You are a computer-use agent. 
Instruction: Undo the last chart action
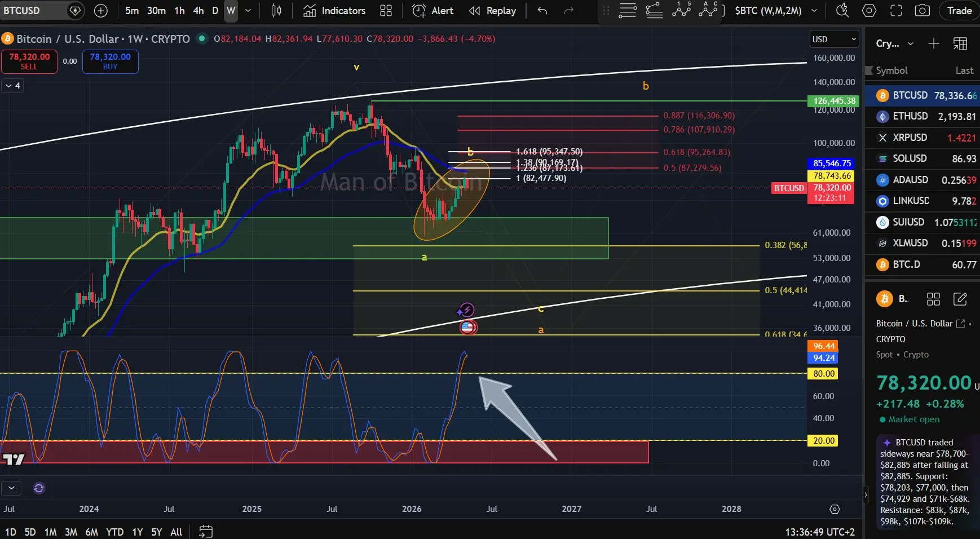542,11
